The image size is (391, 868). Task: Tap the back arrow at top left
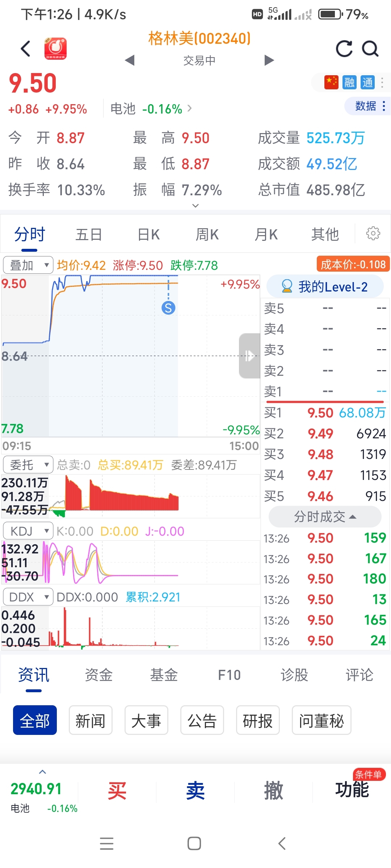(25, 48)
